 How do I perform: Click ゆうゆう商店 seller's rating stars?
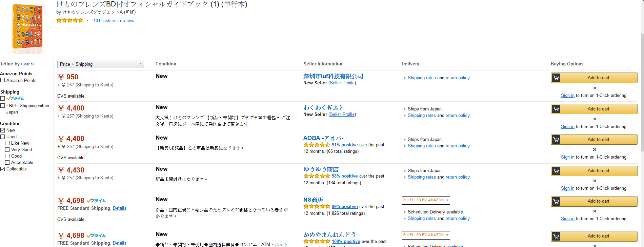click(x=317, y=176)
